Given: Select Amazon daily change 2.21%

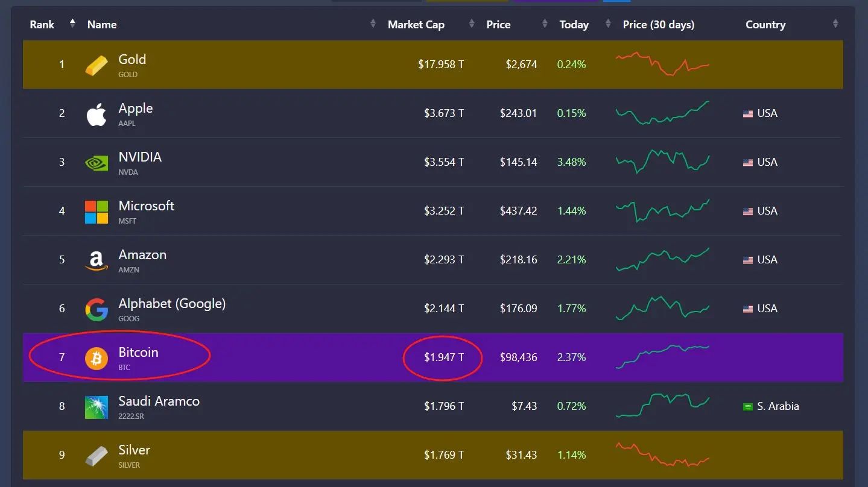Looking at the screenshot, I should [x=572, y=260].
